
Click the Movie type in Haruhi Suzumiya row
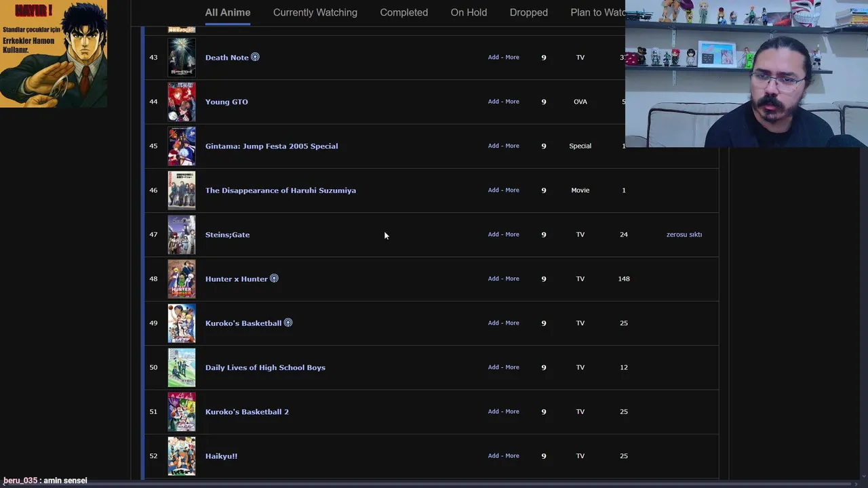tap(580, 190)
